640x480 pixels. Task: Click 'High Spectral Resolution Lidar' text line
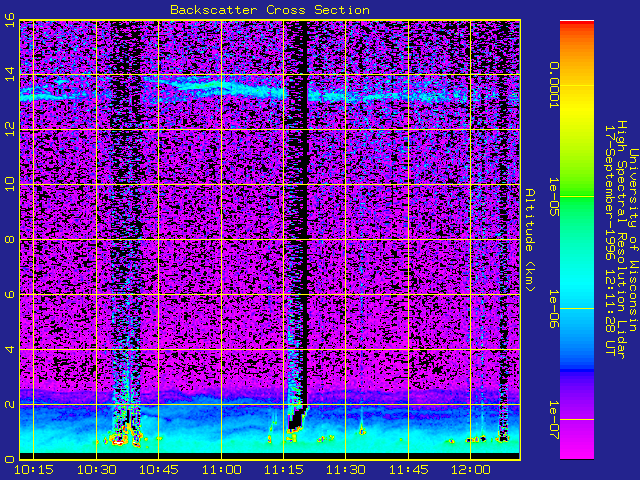point(621,240)
